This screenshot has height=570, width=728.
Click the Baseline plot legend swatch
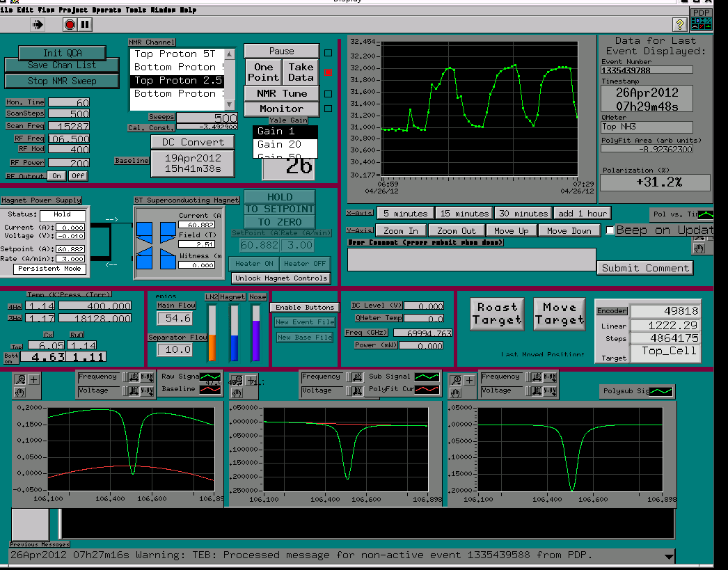point(210,390)
